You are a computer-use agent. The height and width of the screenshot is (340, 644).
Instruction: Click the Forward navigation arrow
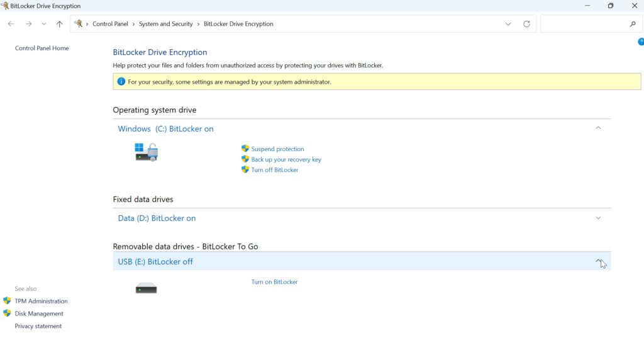pos(28,24)
